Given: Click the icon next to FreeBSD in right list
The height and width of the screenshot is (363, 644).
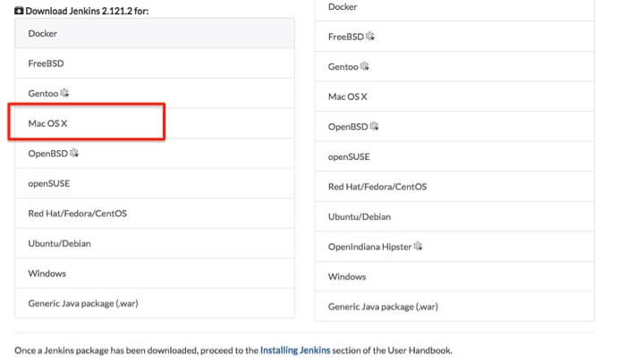Looking at the screenshot, I should coord(370,37).
